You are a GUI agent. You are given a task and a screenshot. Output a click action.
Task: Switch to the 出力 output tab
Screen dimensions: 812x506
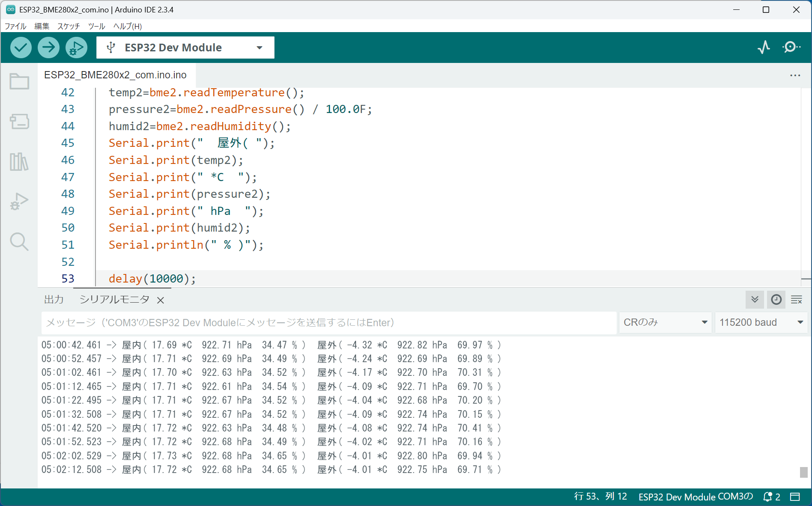pyautogui.click(x=54, y=300)
